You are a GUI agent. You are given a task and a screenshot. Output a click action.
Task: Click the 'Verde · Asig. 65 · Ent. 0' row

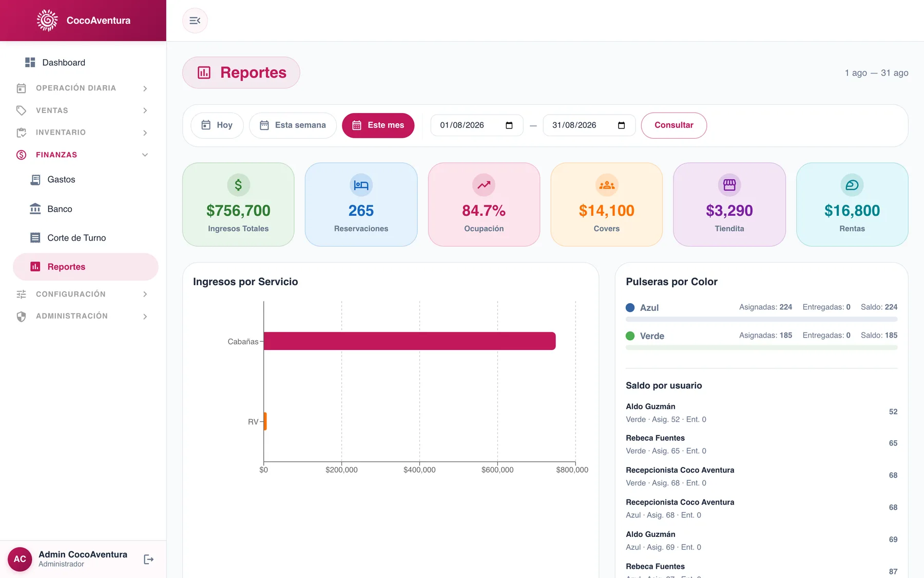point(666,451)
